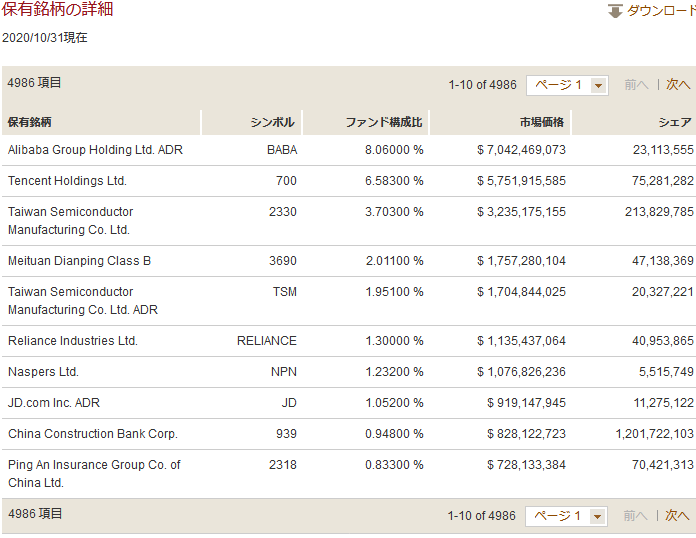The image size is (696, 538).
Task: Click shares value 5,515,749
Action: click(x=666, y=372)
